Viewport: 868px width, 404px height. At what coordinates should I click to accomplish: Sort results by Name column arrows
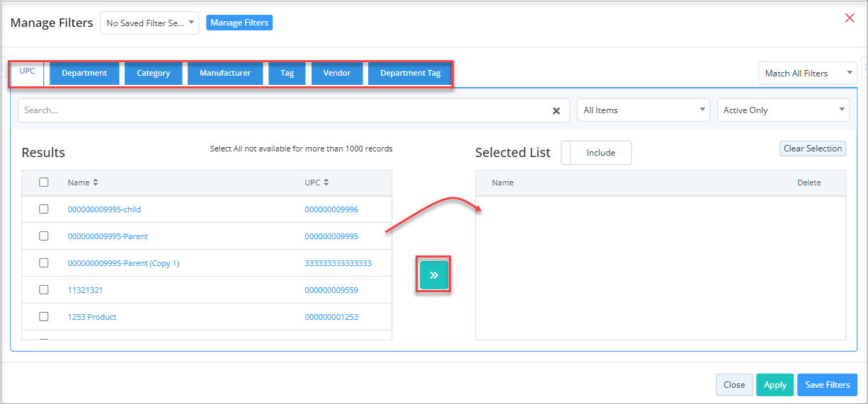tap(96, 183)
